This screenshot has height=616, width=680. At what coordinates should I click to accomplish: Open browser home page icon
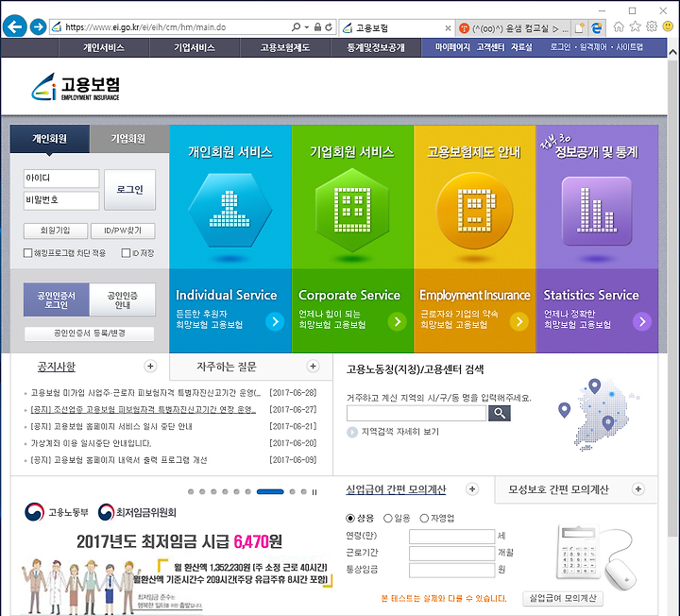[619, 26]
